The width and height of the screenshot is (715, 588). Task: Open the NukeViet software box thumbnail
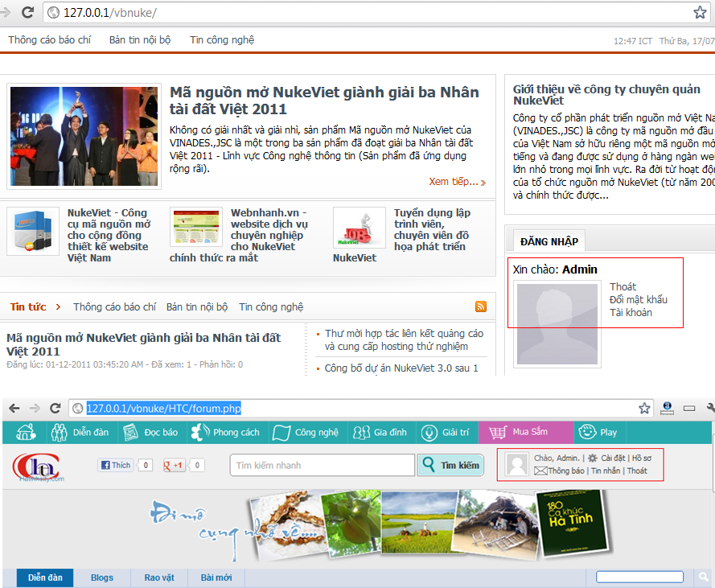coord(33,232)
